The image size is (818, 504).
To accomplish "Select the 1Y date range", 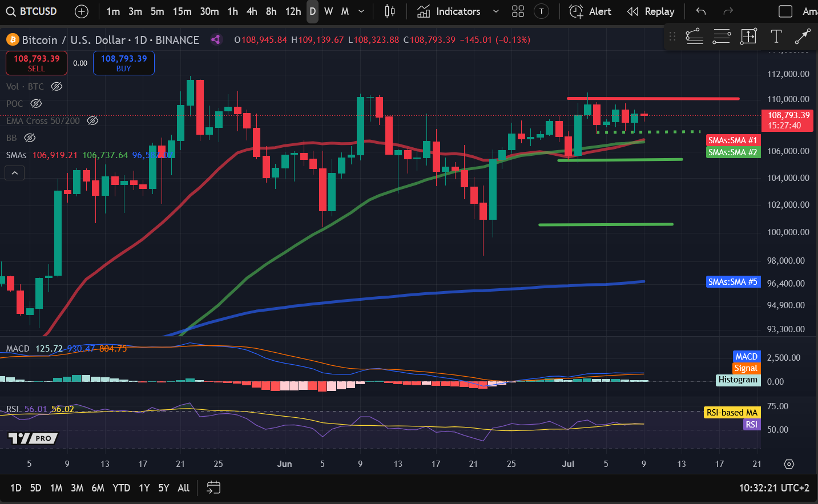I will coord(144,488).
